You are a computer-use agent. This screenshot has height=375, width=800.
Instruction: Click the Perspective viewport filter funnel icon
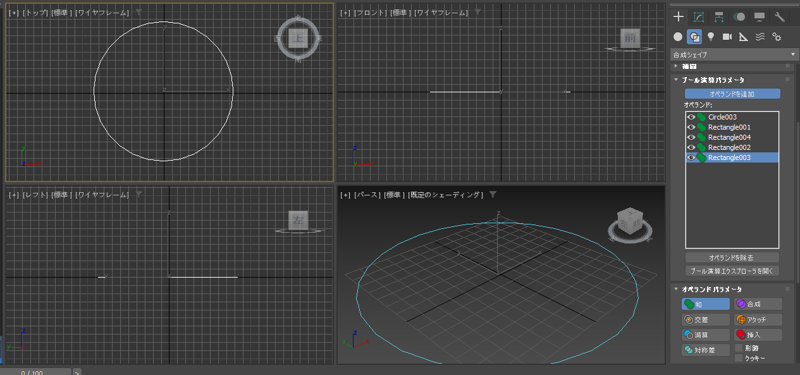[x=493, y=194]
